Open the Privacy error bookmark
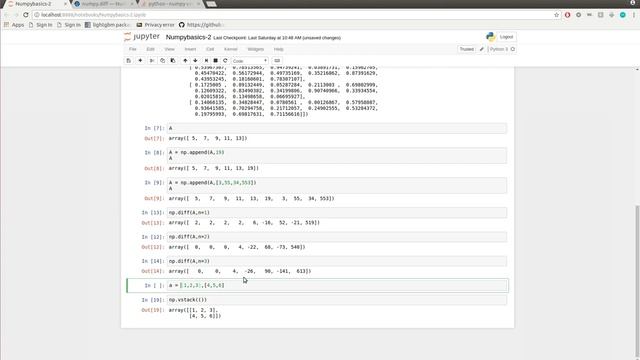Image resolution: width=640 pixels, height=360 pixels. [x=156, y=25]
